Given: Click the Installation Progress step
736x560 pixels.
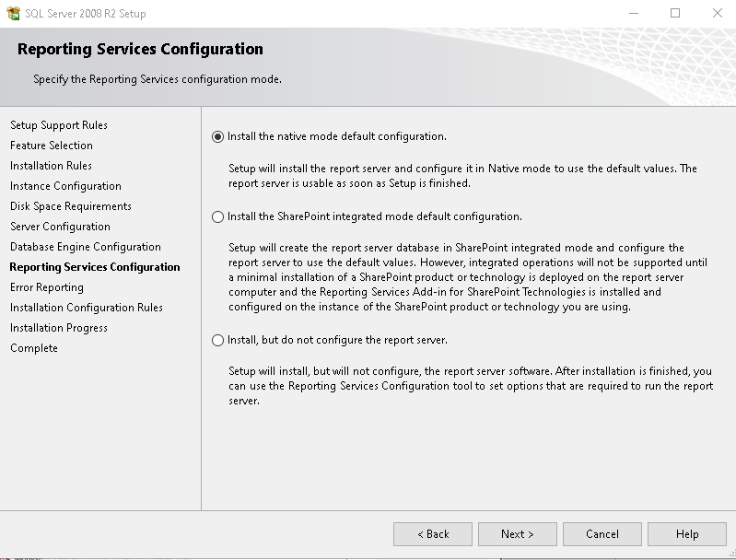Looking at the screenshot, I should [59, 328].
